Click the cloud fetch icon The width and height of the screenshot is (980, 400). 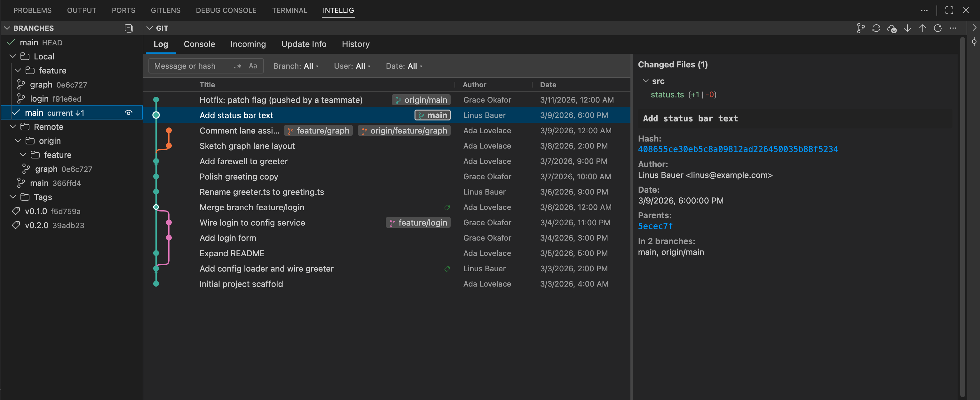(x=892, y=28)
